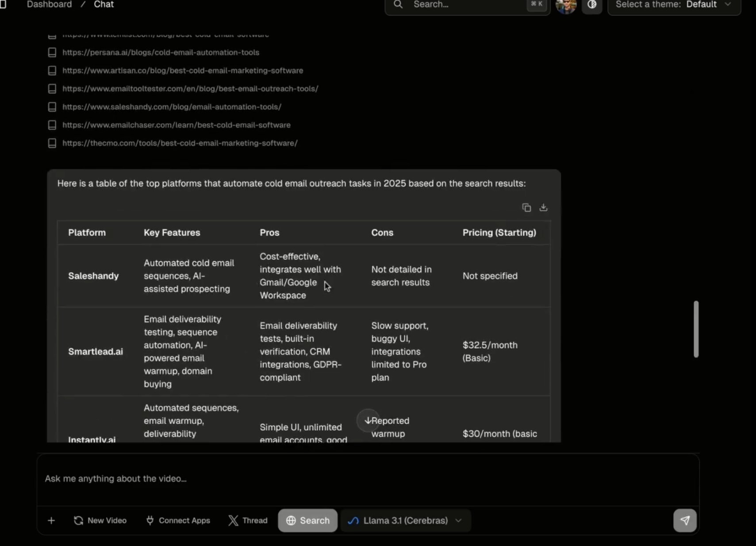This screenshot has height=546, width=756.
Task: Click sidebar toggle icon at top left
Action: tap(3, 4)
